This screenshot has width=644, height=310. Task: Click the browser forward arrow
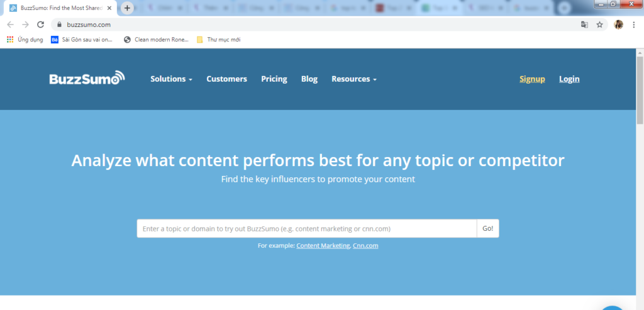pyautogui.click(x=25, y=25)
